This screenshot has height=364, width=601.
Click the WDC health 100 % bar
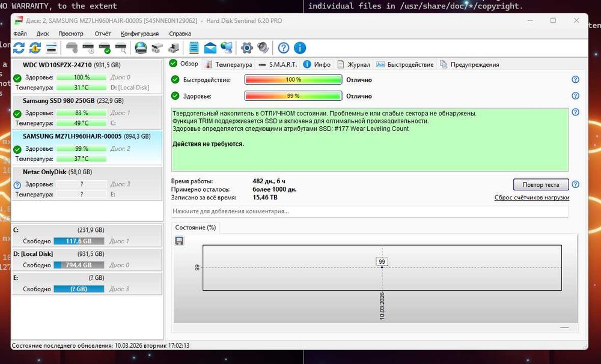click(x=82, y=77)
